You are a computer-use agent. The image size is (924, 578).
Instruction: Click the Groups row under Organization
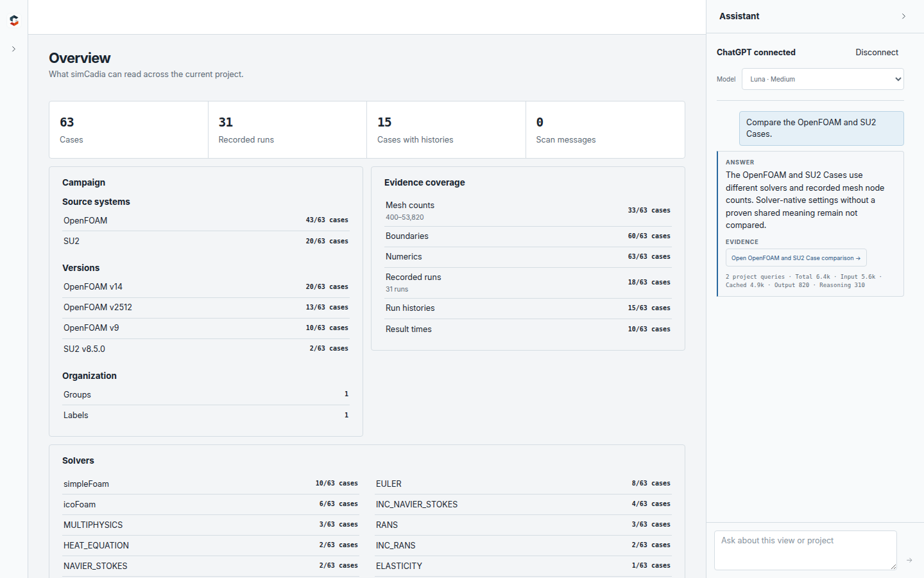tap(206, 394)
